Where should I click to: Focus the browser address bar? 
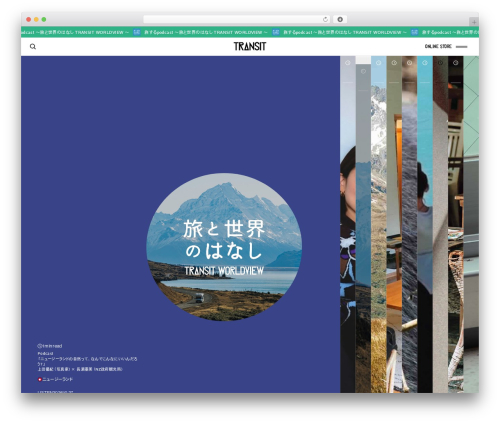[x=237, y=20]
